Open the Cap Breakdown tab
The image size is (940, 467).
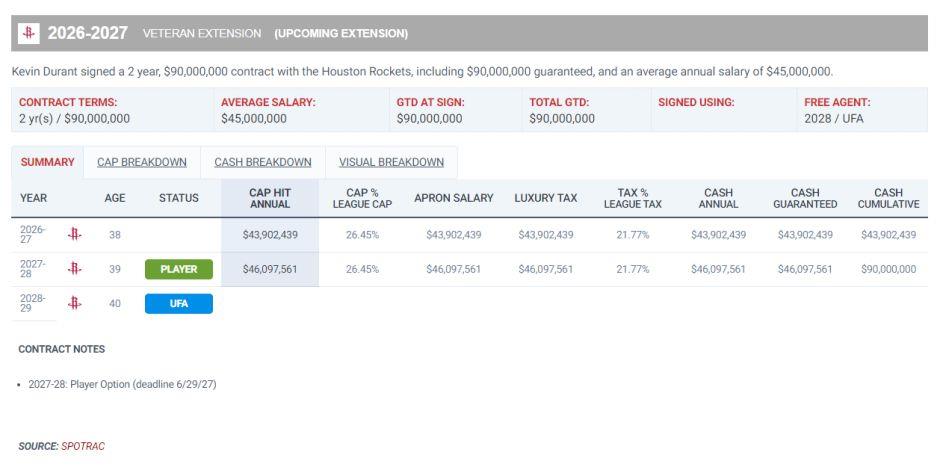141,162
